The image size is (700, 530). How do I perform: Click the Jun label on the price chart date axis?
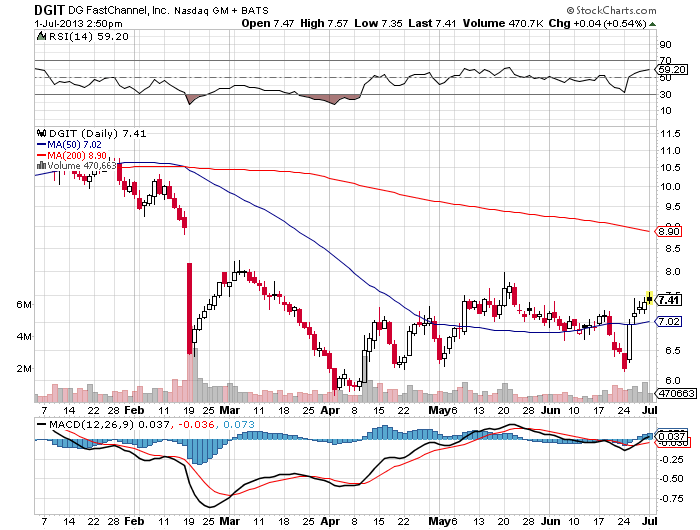[550, 410]
